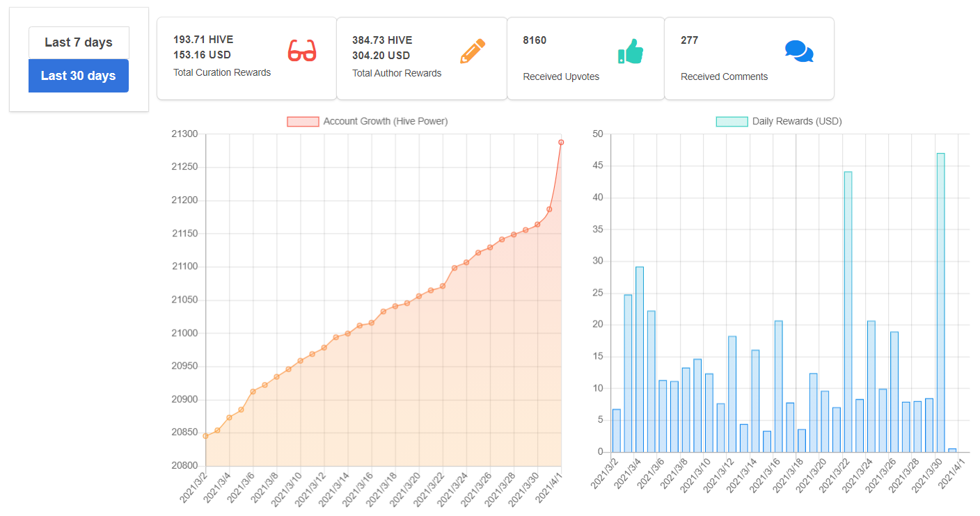Click the orange pencil author rewards icon
This screenshot has height=516, width=980.
(473, 51)
